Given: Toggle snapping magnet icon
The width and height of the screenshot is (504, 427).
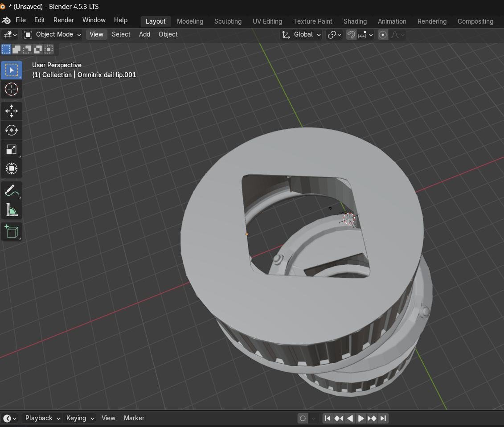Looking at the screenshot, I should [351, 34].
